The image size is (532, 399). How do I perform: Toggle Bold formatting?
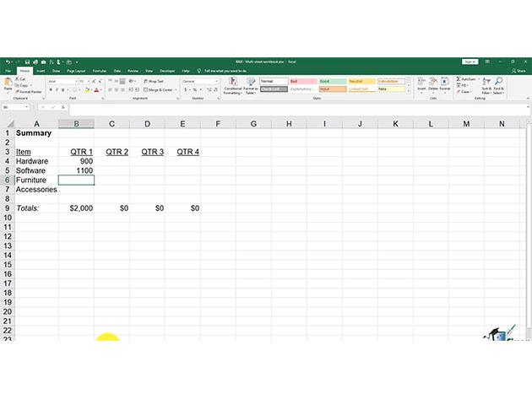[51, 89]
